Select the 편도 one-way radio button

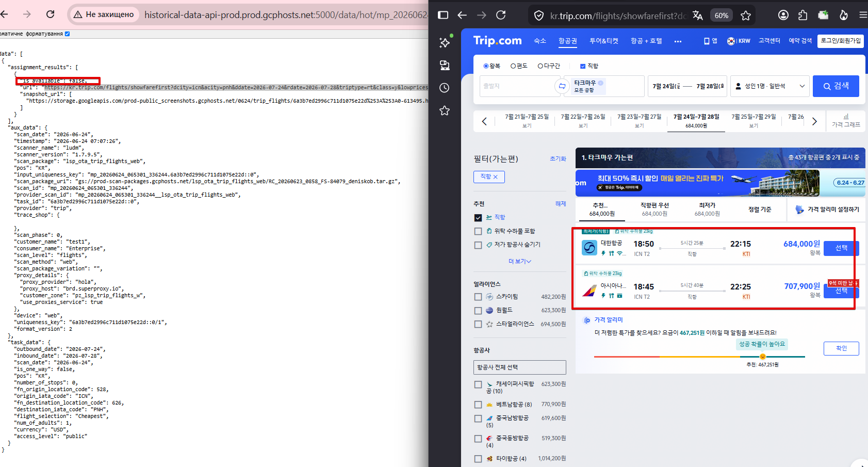513,66
